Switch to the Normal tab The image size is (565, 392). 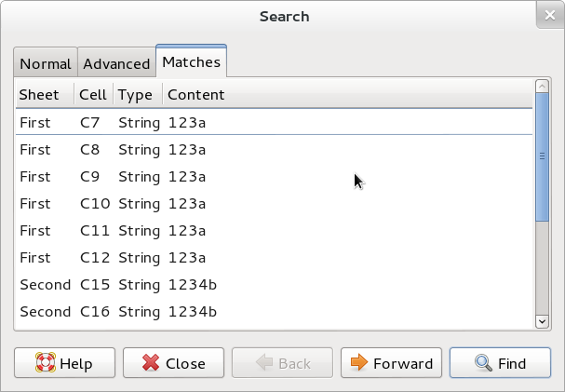(x=46, y=62)
